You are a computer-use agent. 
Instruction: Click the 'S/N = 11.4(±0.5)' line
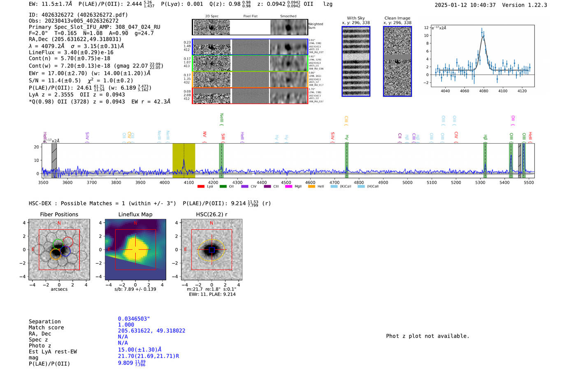pos(55,81)
